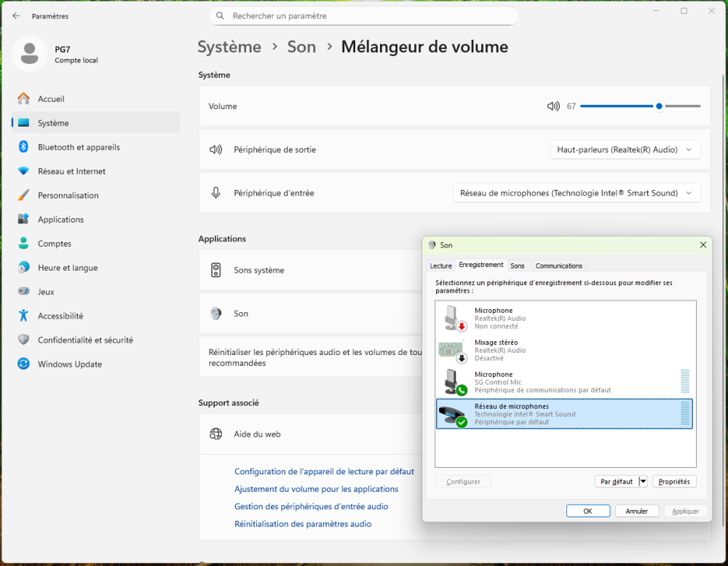Image resolution: width=728 pixels, height=566 pixels.
Task: Click the system Volume slider thumb
Action: coord(659,106)
